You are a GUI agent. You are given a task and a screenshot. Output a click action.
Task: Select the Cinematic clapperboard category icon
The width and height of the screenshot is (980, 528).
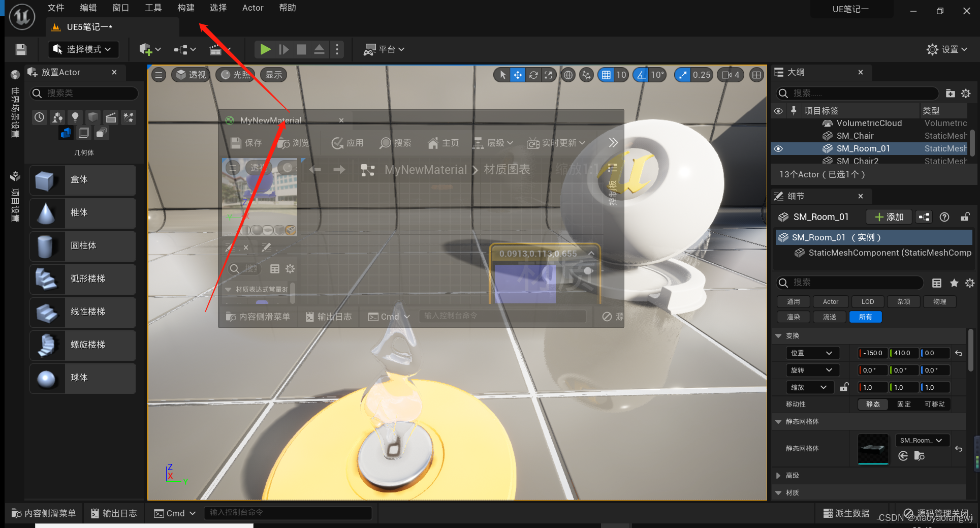click(x=111, y=117)
